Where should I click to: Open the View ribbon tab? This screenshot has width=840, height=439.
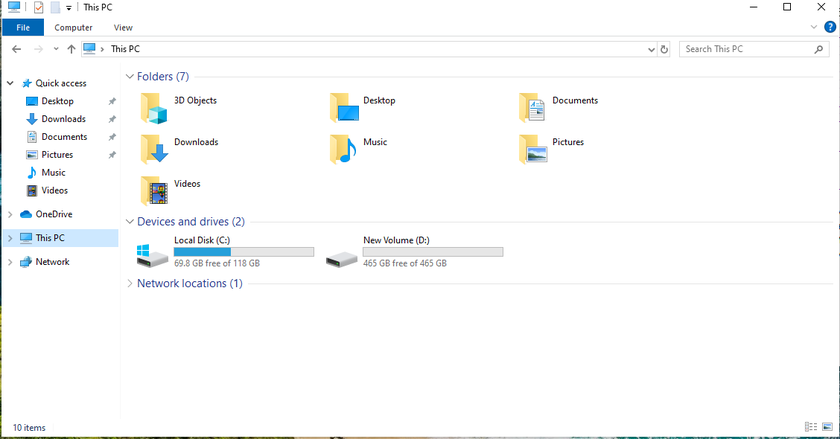tap(123, 27)
